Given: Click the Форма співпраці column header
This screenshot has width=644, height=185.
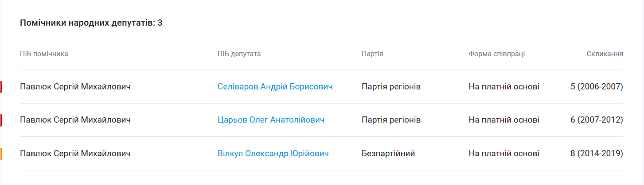Looking at the screenshot, I should tap(496, 54).
